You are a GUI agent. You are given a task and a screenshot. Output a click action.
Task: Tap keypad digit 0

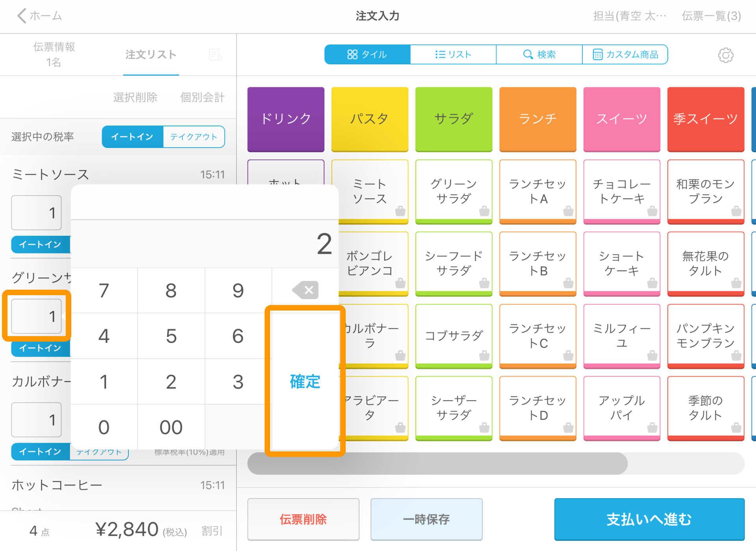click(104, 427)
